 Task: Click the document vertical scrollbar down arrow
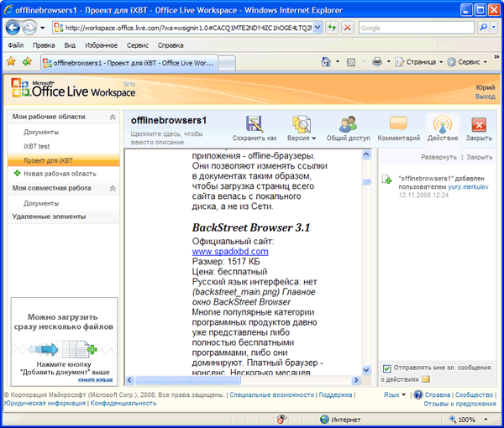click(x=366, y=370)
